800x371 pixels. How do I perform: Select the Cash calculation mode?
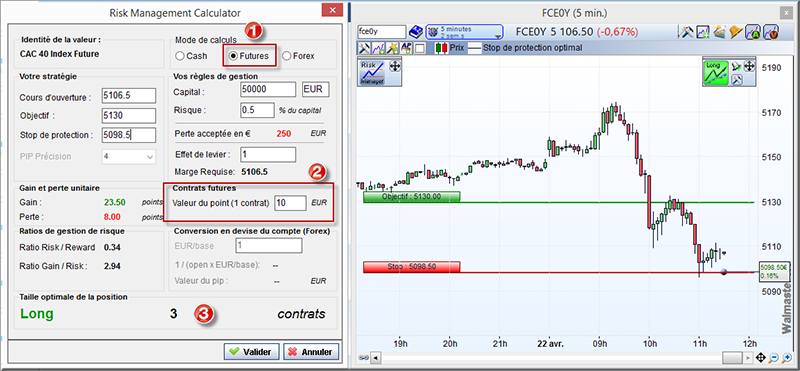pos(191,56)
